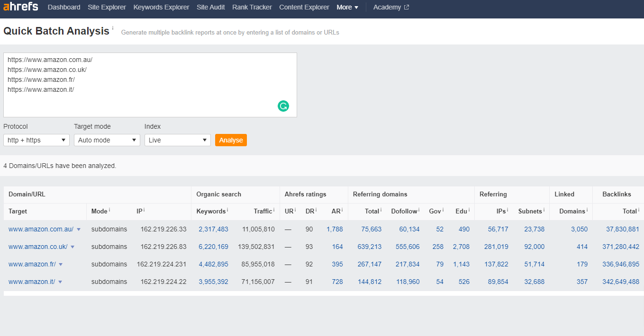
Task: Expand the dropdown arrow beside www.amazon.fr/
Action: point(61,265)
